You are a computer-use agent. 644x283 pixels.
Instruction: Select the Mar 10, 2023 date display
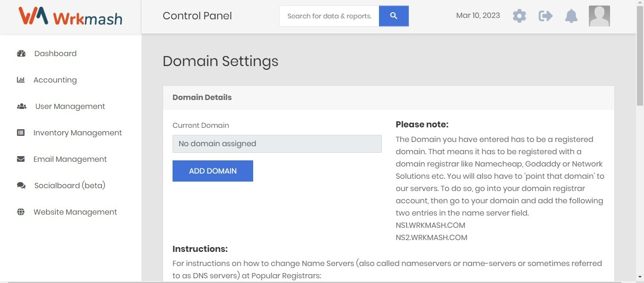click(x=478, y=15)
